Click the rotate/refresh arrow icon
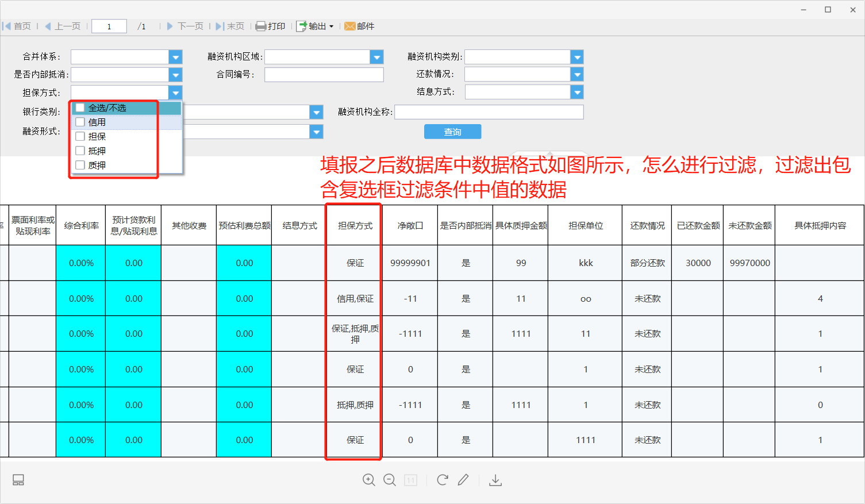The height and width of the screenshot is (504, 865). (443, 480)
